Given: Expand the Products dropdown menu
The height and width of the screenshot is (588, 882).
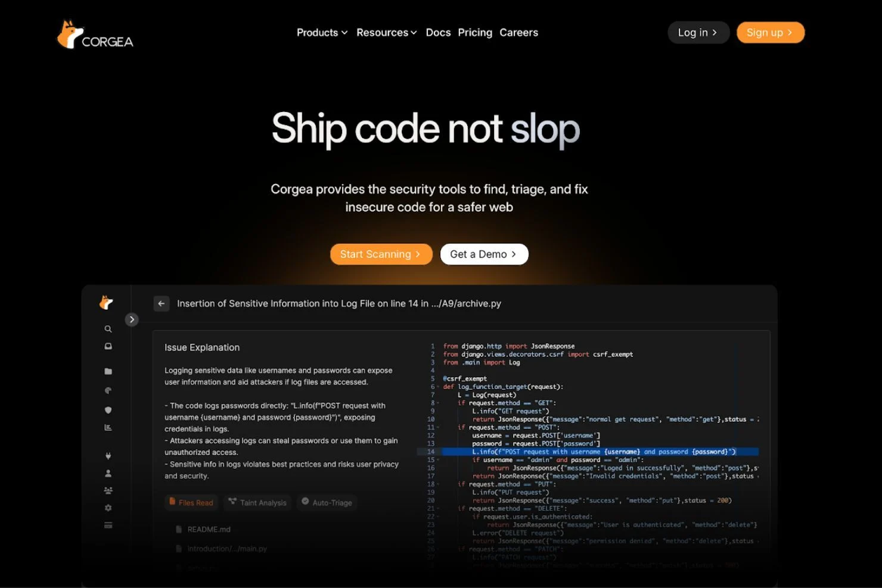Looking at the screenshot, I should [x=322, y=33].
